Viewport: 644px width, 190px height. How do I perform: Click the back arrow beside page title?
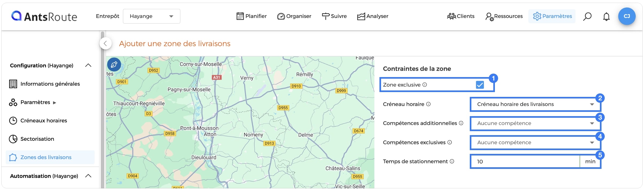(x=105, y=43)
